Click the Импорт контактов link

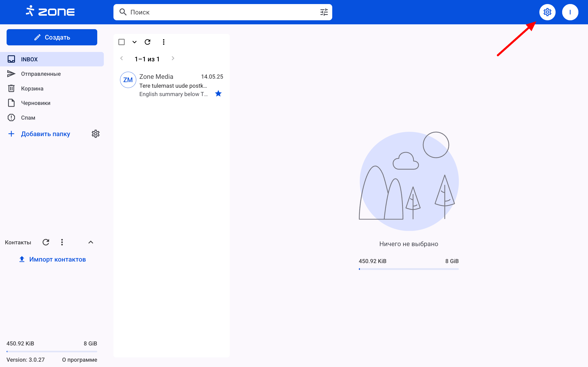point(57,260)
